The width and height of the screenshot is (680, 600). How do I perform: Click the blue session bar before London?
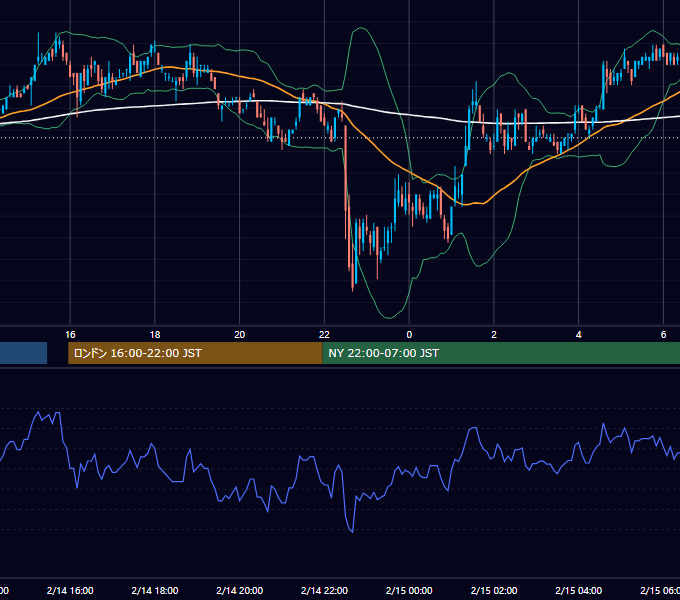click(x=23, y=353)
